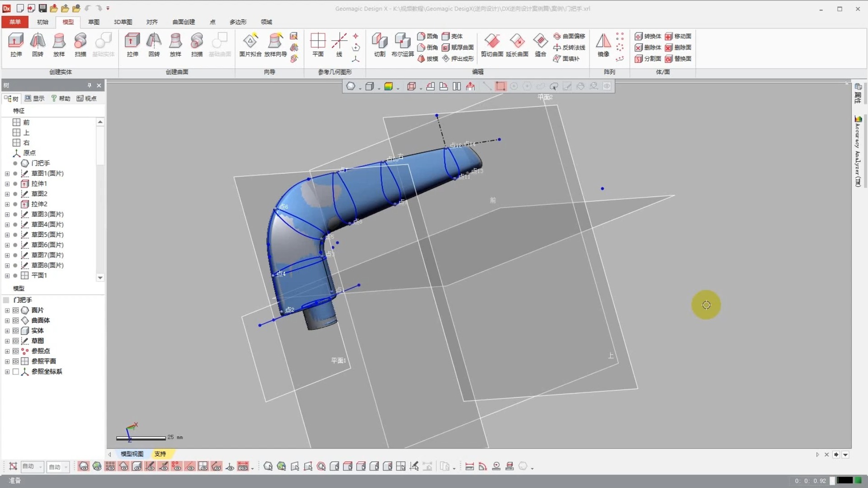Toggle visibility of 草图 in model panel

16,341
